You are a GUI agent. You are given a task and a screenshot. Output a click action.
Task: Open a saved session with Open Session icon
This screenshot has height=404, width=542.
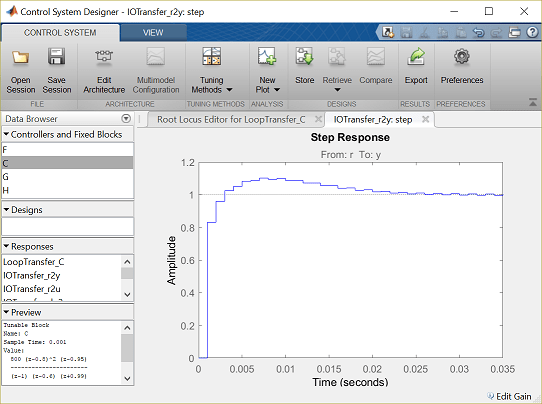[x=20, y=57]
